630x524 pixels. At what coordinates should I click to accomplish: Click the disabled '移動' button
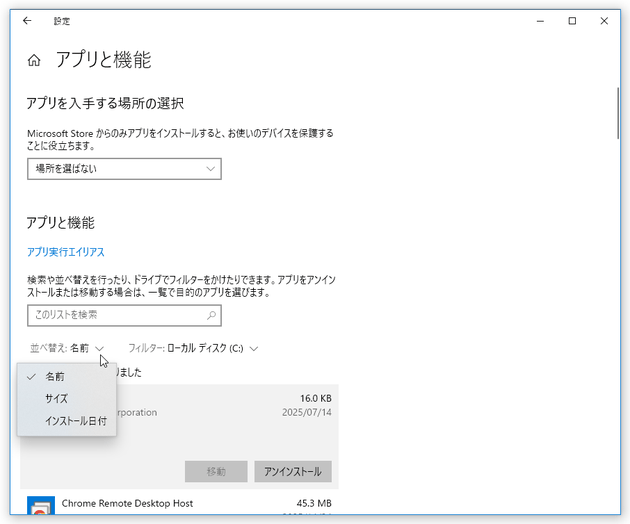216,471
